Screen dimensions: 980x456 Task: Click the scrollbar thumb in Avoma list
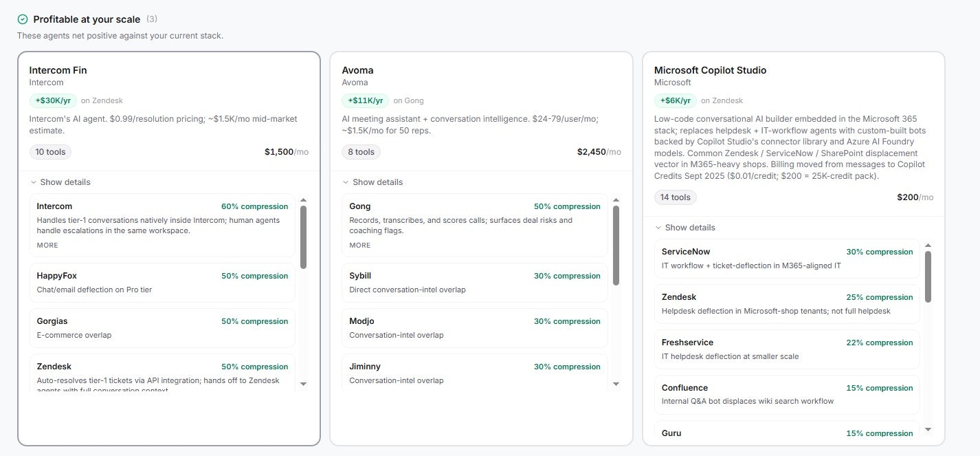click(616, 246)
